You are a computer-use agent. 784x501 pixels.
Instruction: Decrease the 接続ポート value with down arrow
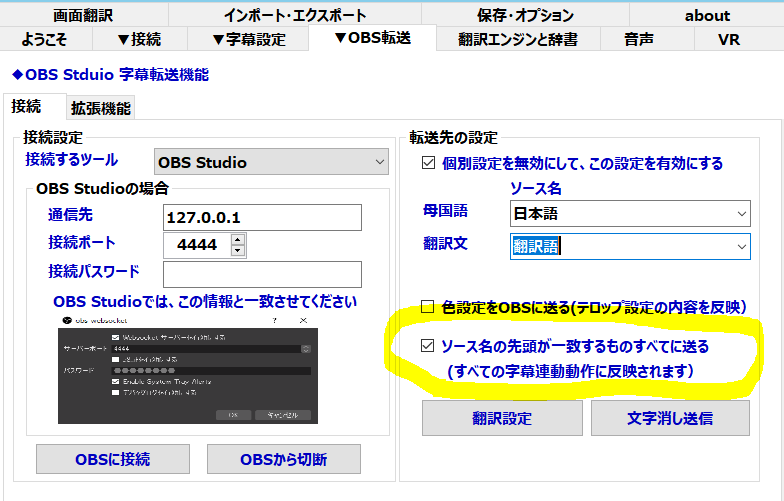coord(238,251)
